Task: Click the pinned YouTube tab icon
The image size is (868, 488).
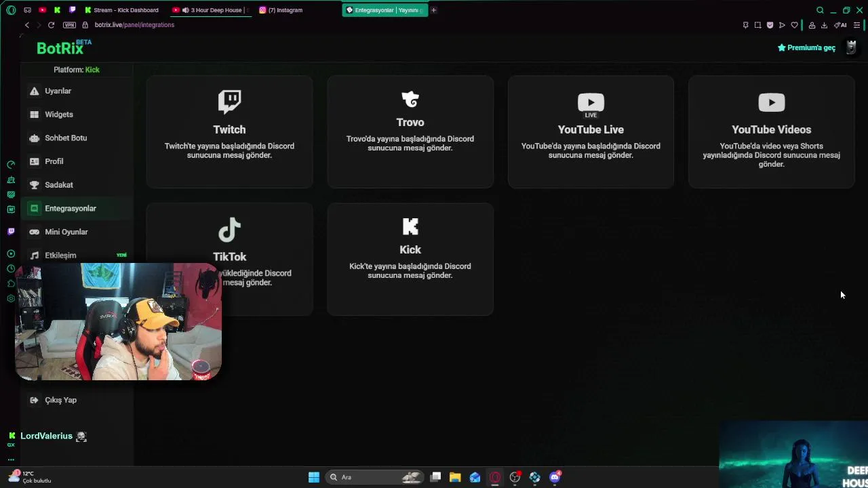Action: [42, 10]
